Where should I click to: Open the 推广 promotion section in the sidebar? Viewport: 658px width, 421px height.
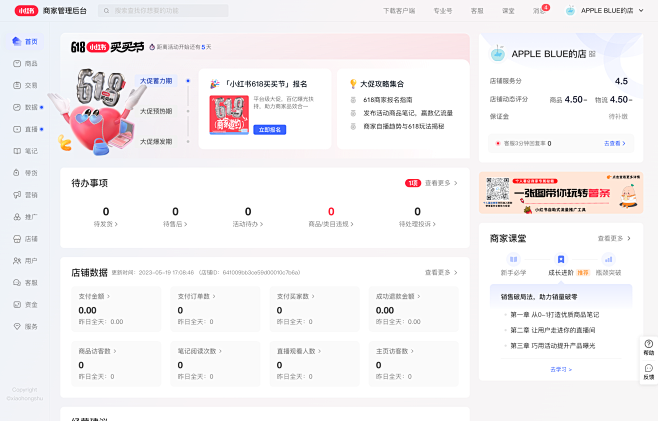(x=26, y=217)
